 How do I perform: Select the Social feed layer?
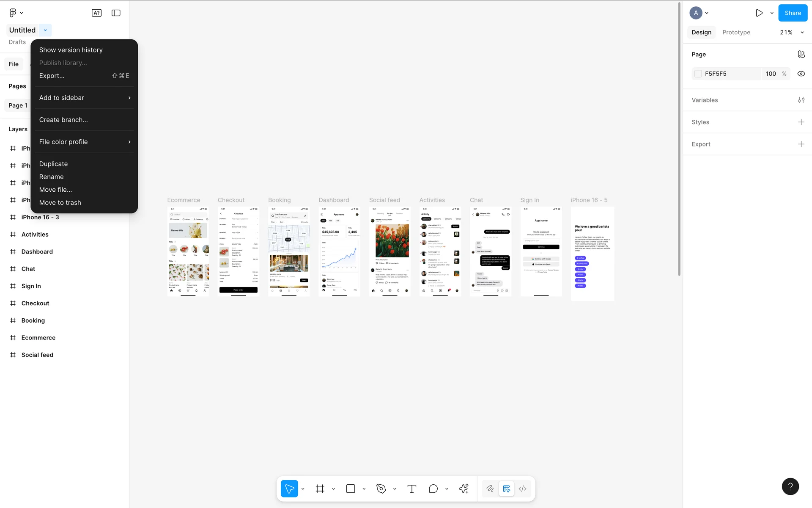[37, 355]
